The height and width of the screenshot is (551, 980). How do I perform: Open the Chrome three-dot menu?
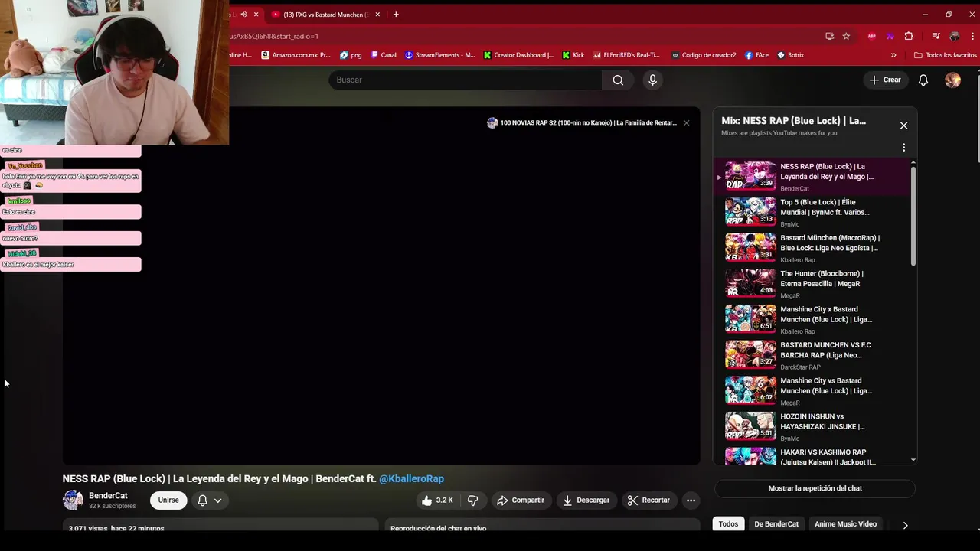971,36
